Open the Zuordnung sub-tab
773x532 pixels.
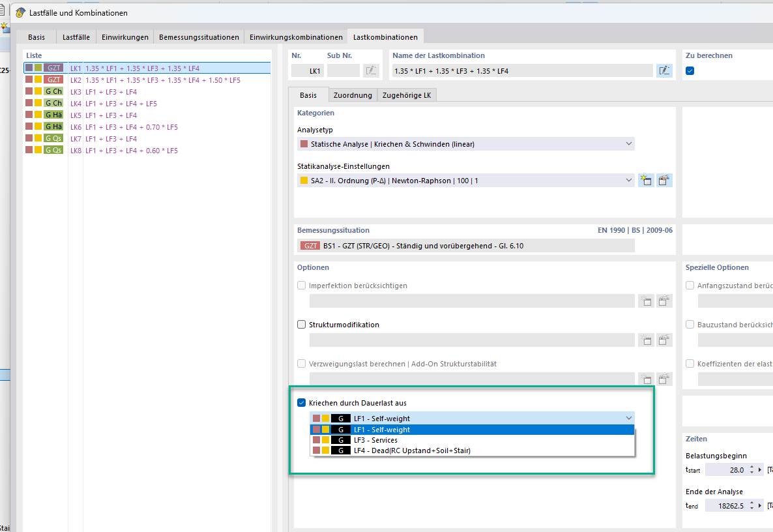(353, 95)
